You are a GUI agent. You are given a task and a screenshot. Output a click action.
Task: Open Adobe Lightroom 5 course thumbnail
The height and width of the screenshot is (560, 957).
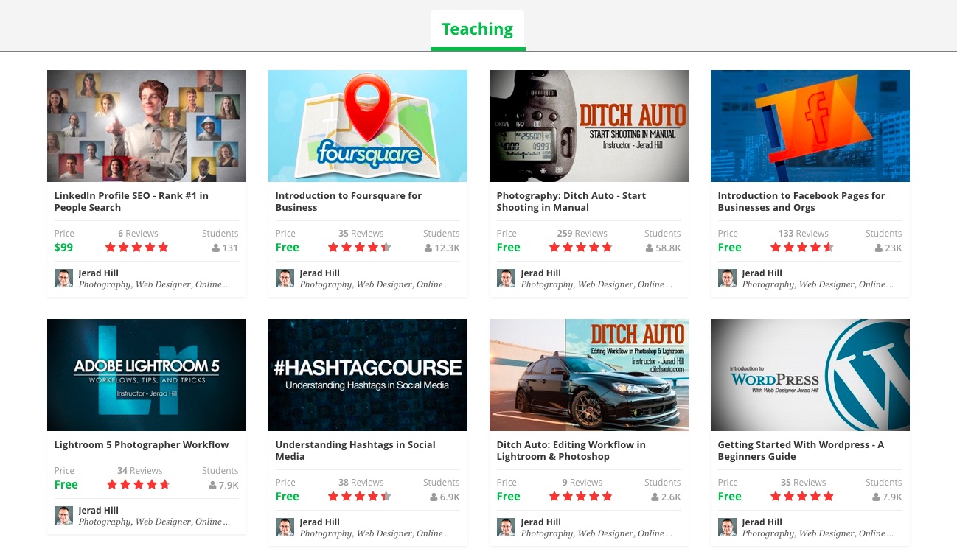tap(147, 375)
